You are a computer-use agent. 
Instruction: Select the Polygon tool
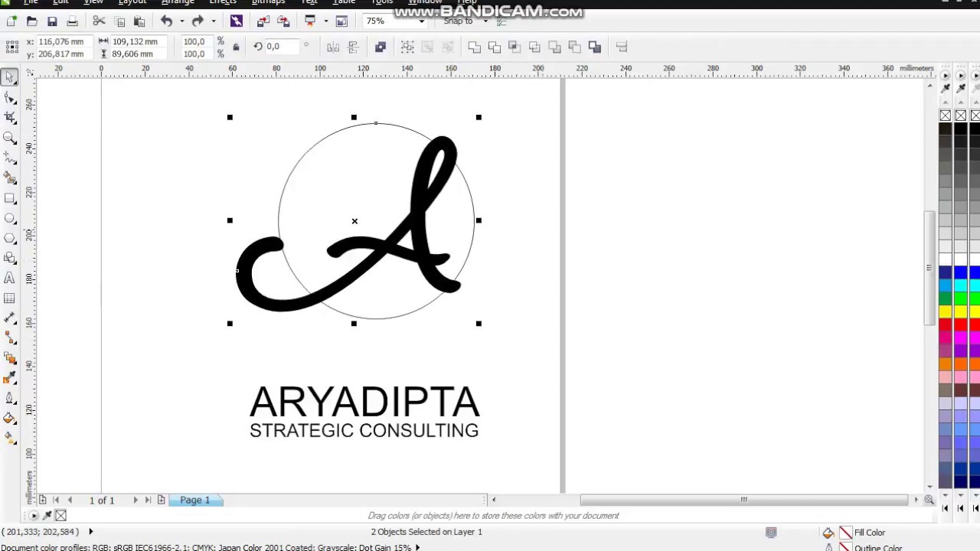[x=9, y=238]
